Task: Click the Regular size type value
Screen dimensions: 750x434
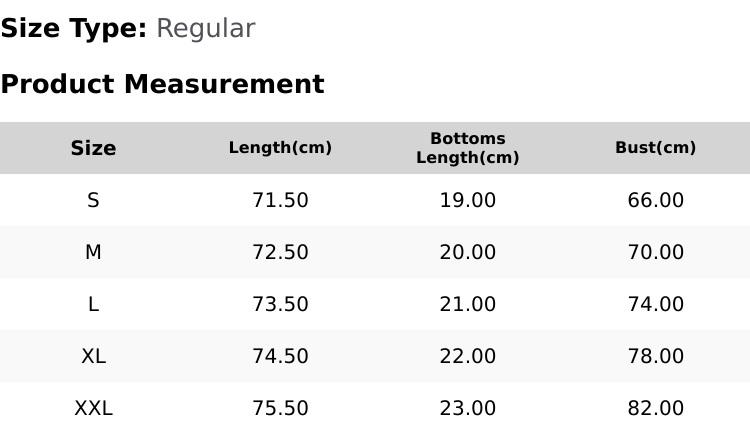Action: tap(206, 28)
